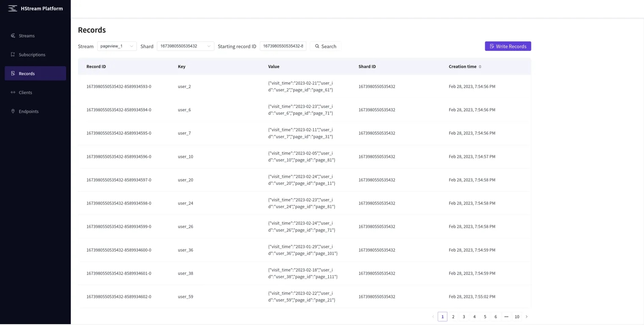Focus the Starting record ID field
This screenshot has width=644, height=325.
tap(283, 46)
